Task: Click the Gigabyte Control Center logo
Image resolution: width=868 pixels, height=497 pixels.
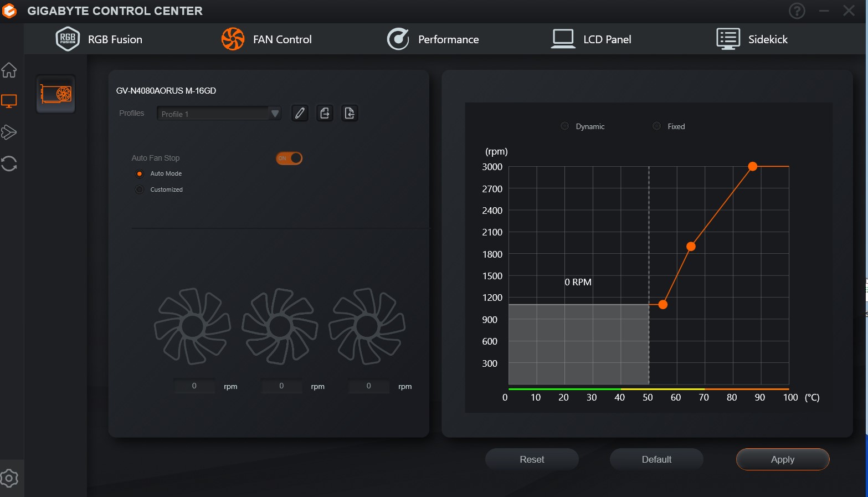Action: point(9,11)
